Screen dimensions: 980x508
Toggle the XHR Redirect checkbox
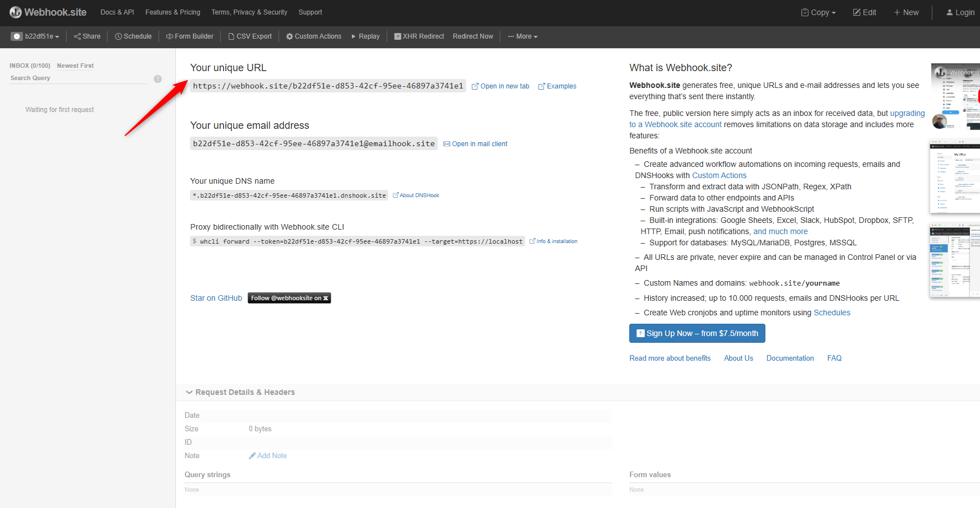pos(397,36)
